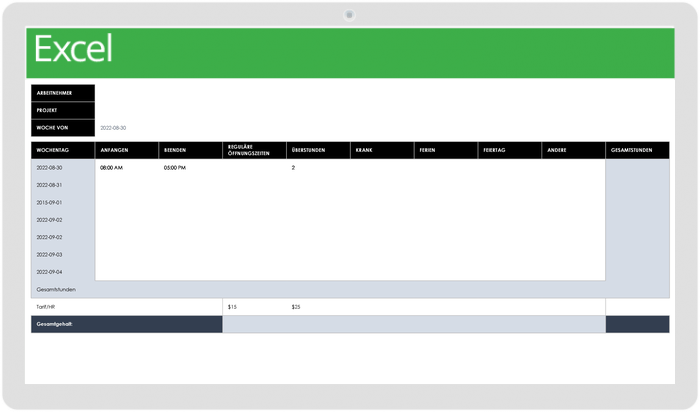Select the 2022-09-03 date cell

[x=63, y=255]
